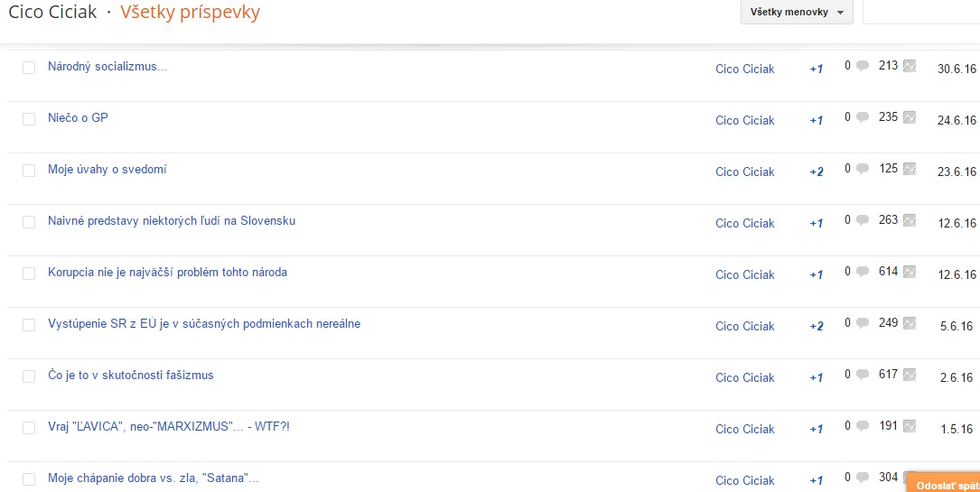Click comment bubble icon in 'Moje úvahy o svedomí' row
This screenshot has width=980, height=492.
[x=863, y=169]
